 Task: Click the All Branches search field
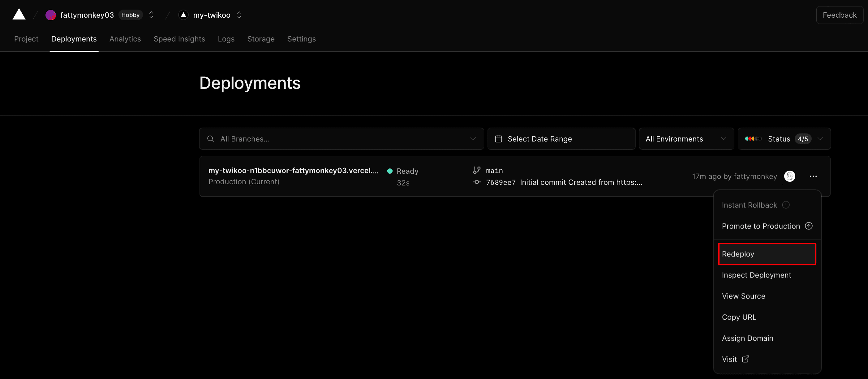(341, 139)
